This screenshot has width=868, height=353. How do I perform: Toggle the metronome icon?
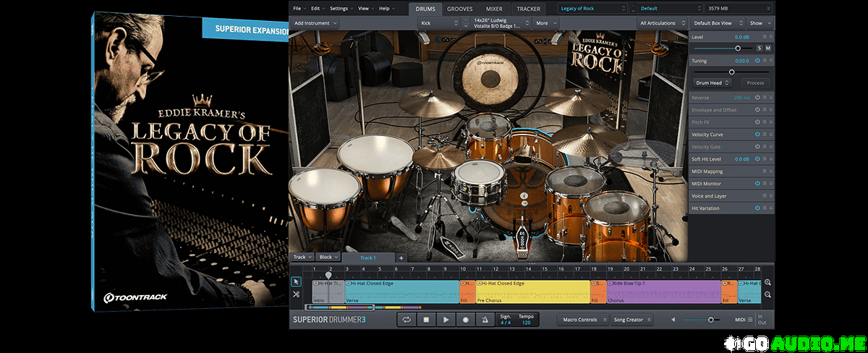(x=485, y=319)
